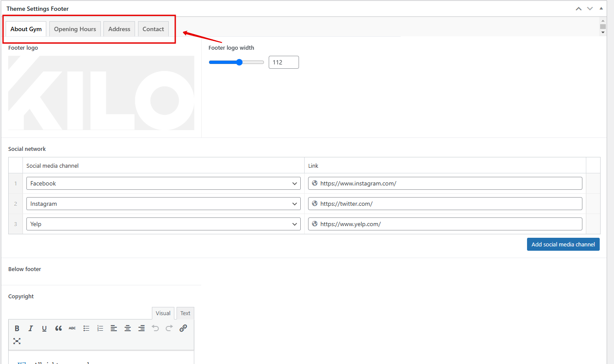Open the Yelp channel dropdown
This screenshot has width=614, height=364.
(163, 224)
